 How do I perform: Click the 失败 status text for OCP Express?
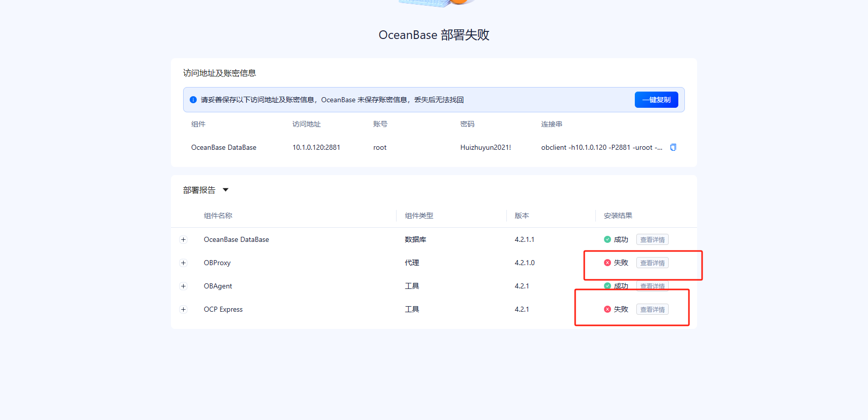click(621, 309)
